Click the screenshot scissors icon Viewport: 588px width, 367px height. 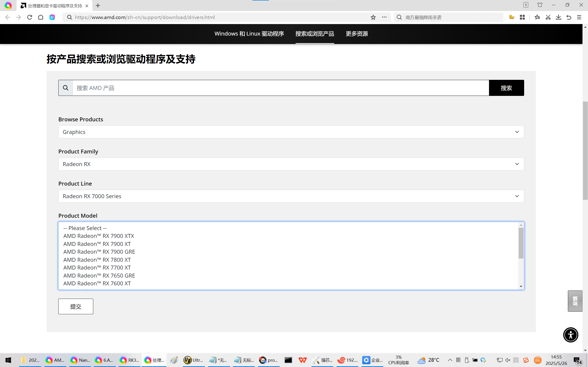tap(548, 17)
